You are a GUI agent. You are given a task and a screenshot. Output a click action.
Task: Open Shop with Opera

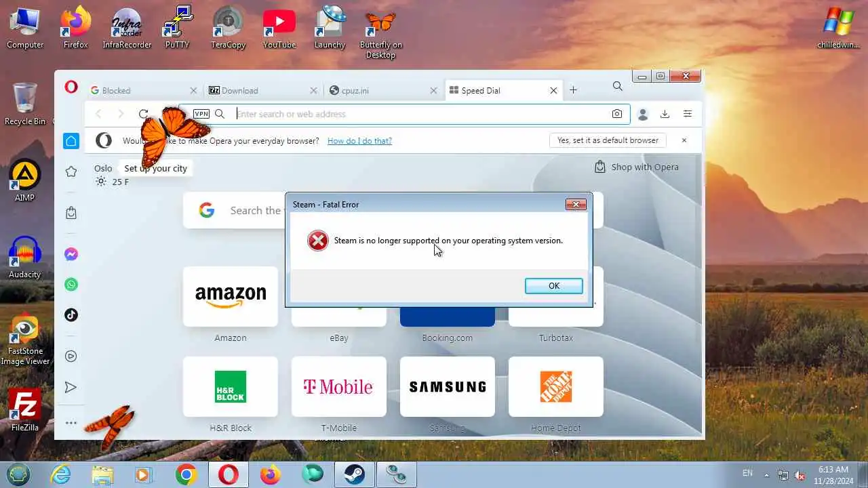(636, 167)
